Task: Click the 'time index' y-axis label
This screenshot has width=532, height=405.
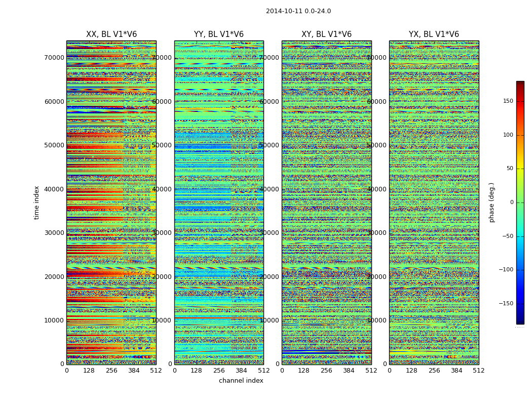Action: click(x=36, y=202)
